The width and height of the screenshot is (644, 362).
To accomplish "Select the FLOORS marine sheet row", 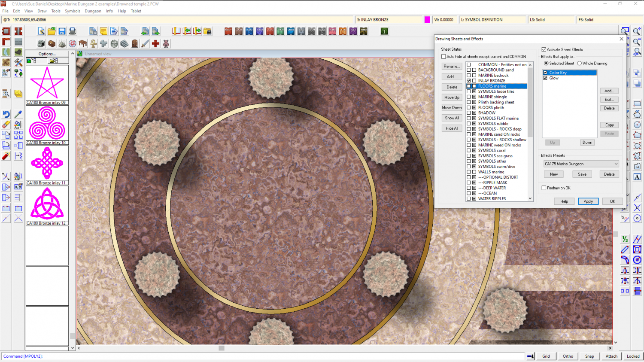I will click(x=497, y=86).
